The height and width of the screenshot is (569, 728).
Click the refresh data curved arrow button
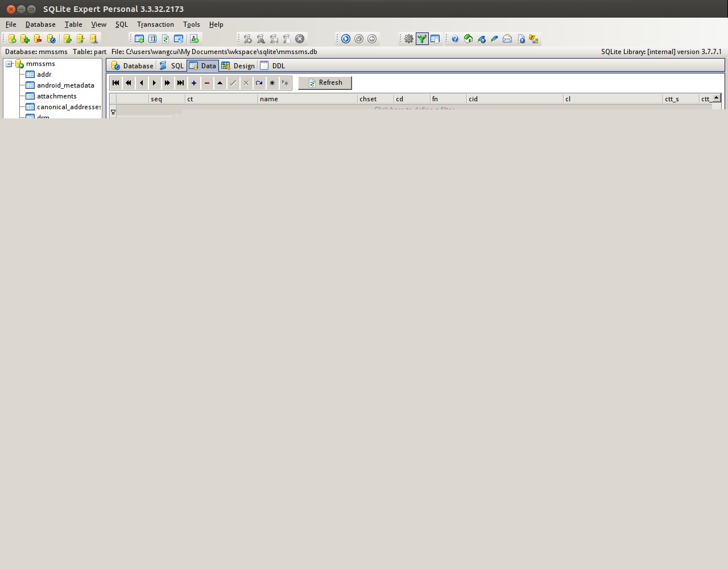[259, 83]
